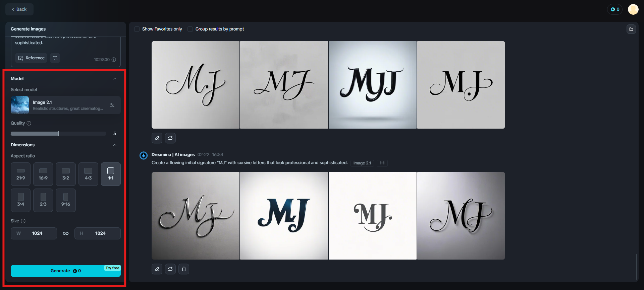Click the Quality info icon
644x290 pixels.
click(29, 123)
